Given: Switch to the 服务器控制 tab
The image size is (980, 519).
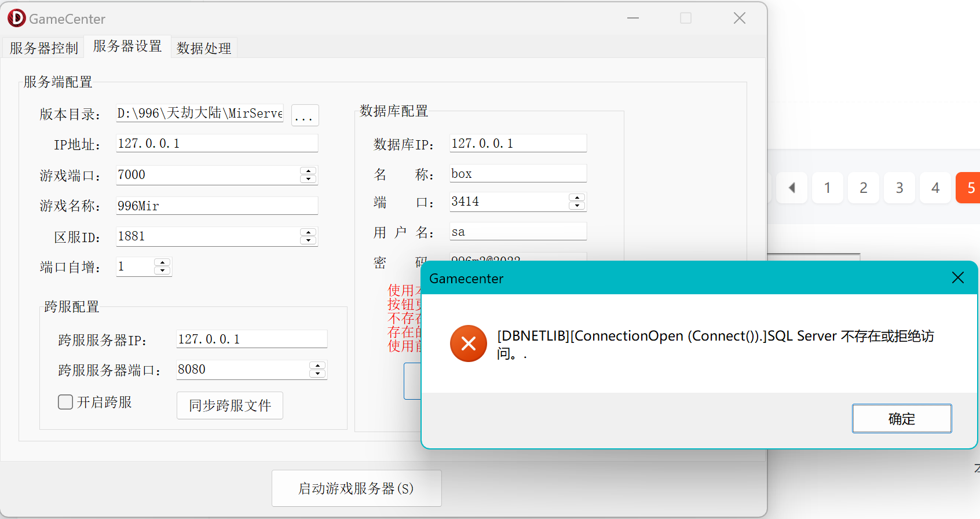Looking at the screenshot, I should click(x=43, y=47).
